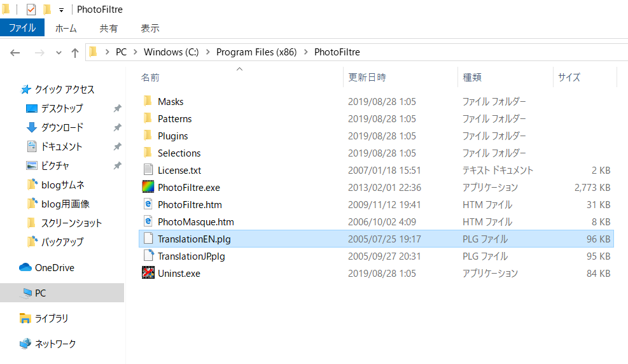The width and height of the screenshot is (628, 364).
Task: Open the スクリーンショット folder in navigation pane
Action: (72, 223)
